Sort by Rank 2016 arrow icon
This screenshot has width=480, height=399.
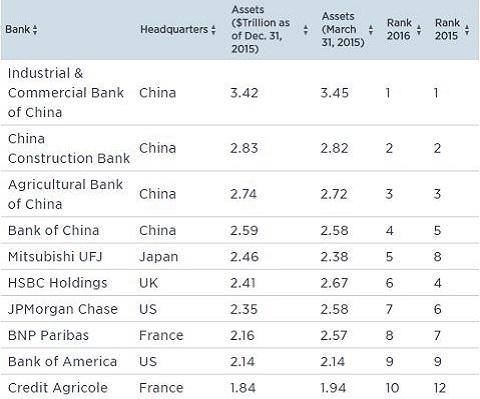click(x=419, y=30)
